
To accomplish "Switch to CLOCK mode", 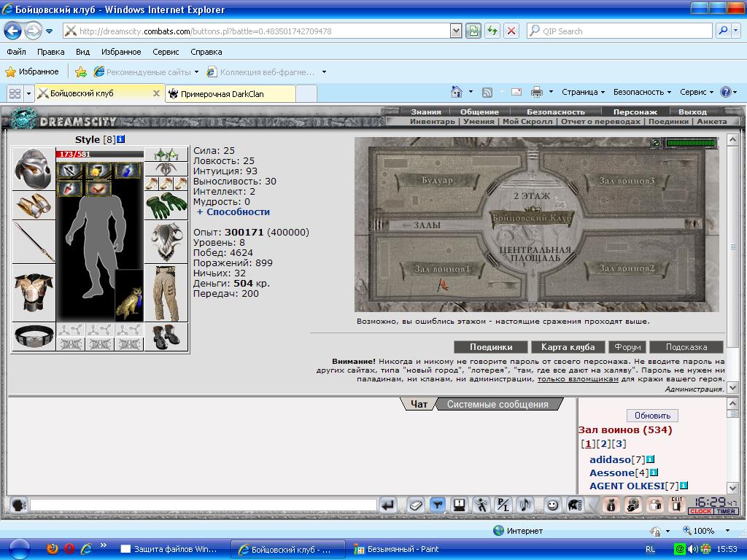I will pyautogui.click(x=700, y=511).
